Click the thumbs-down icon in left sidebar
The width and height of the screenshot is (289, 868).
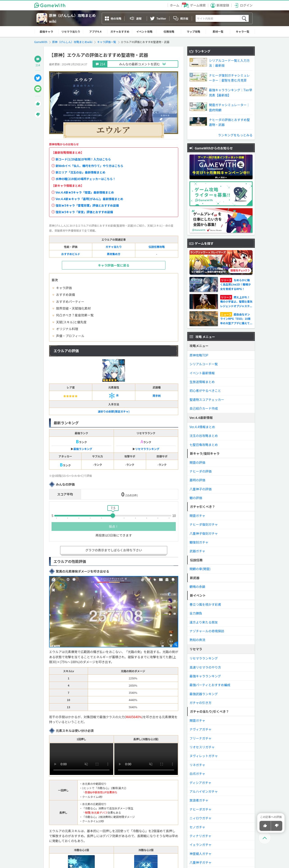(38, 114)
